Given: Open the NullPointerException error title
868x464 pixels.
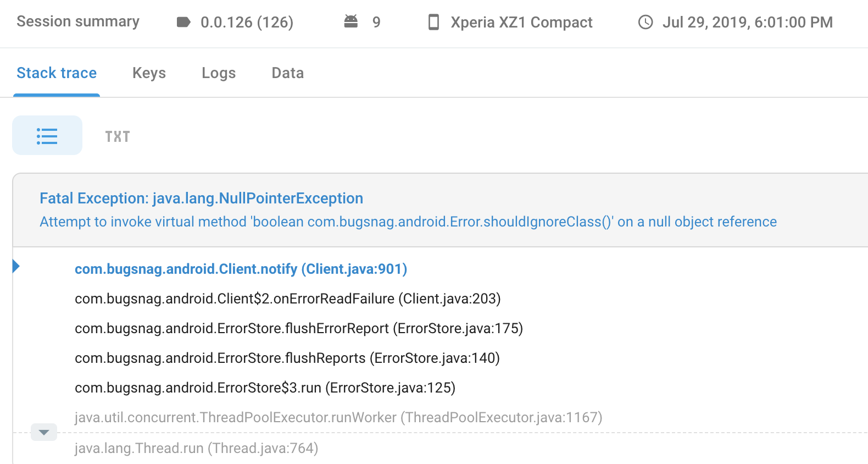Looking at the screenshot, I should click(201, 198).
